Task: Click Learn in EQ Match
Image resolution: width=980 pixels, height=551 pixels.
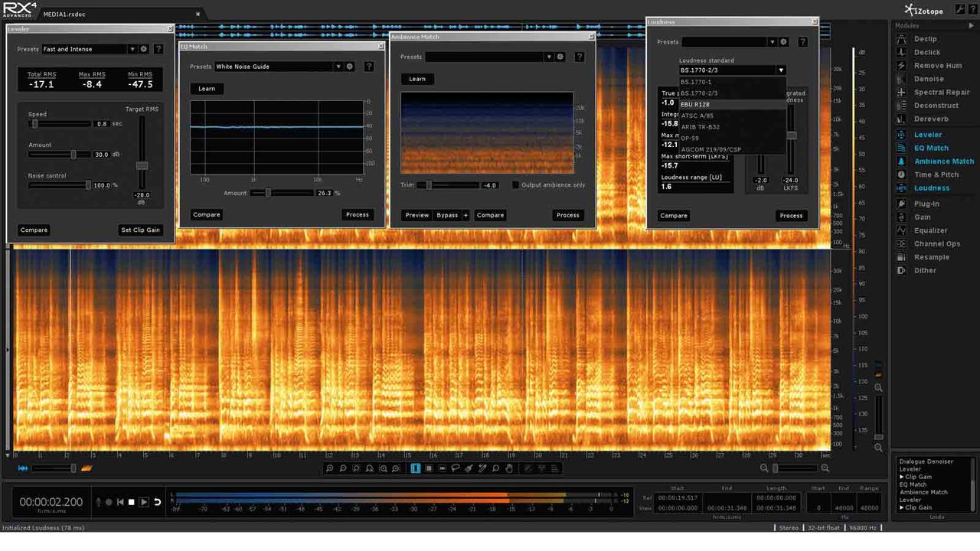Action: coord(207,89)
